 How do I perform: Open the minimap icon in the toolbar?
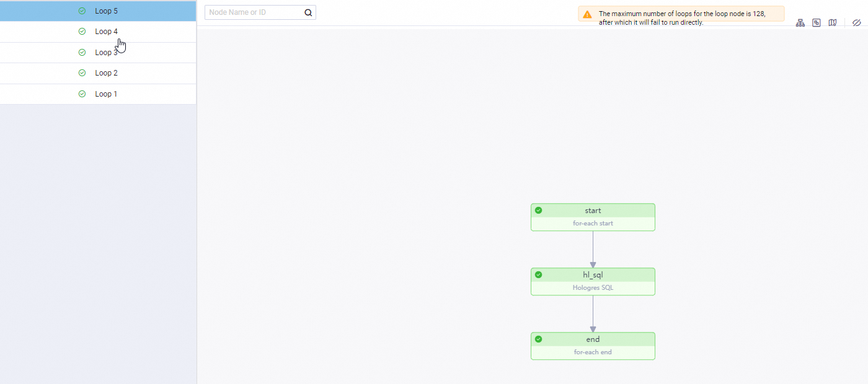pyautogui.click(x=832, y=22)
